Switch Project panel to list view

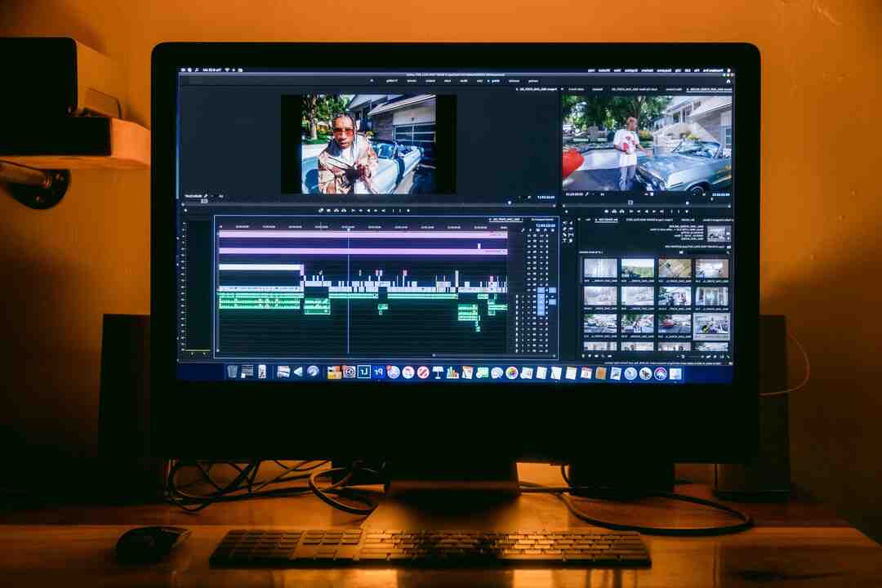click(x=722, y=356)
